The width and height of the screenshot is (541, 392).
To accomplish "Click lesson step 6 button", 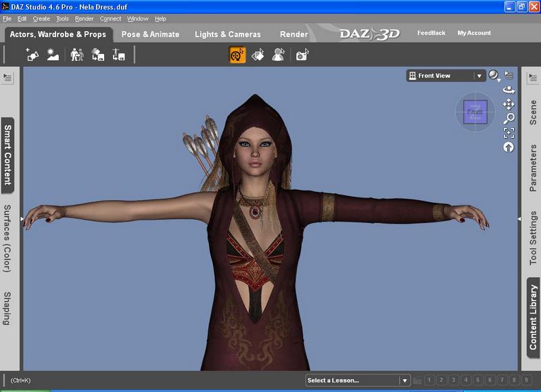I will 490,380.
